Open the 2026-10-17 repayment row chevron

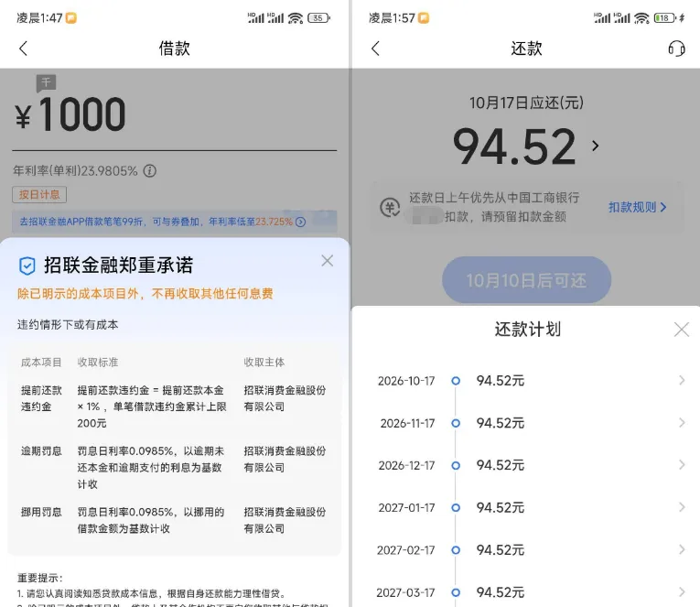pos(682,381)
